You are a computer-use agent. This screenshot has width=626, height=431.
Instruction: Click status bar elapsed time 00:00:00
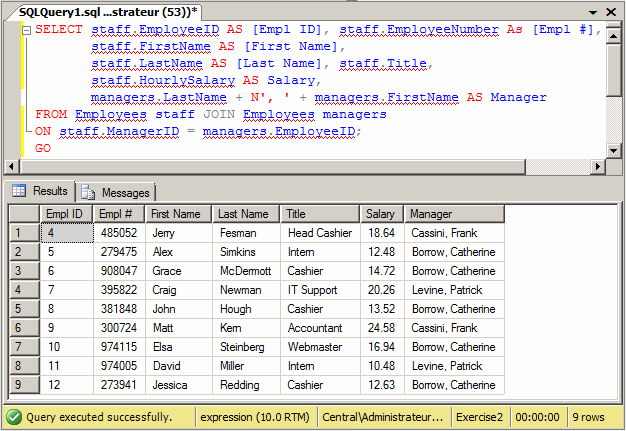537,417
